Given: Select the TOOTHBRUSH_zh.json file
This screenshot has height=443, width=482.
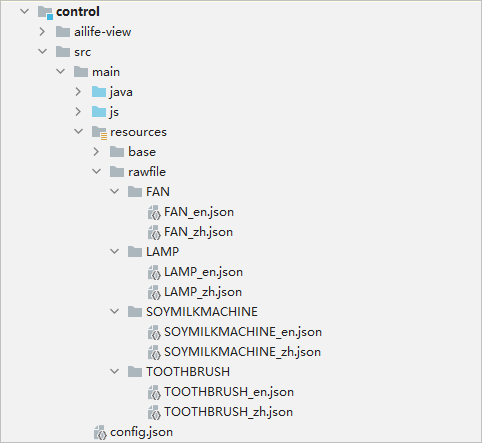Looking at the screenshot, I should tap(228, 412).
